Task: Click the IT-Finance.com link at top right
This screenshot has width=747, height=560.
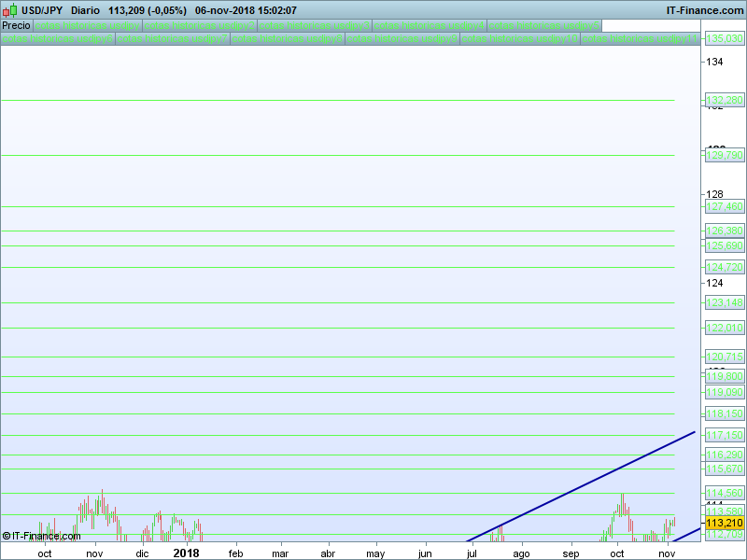Action: point(703,10)
